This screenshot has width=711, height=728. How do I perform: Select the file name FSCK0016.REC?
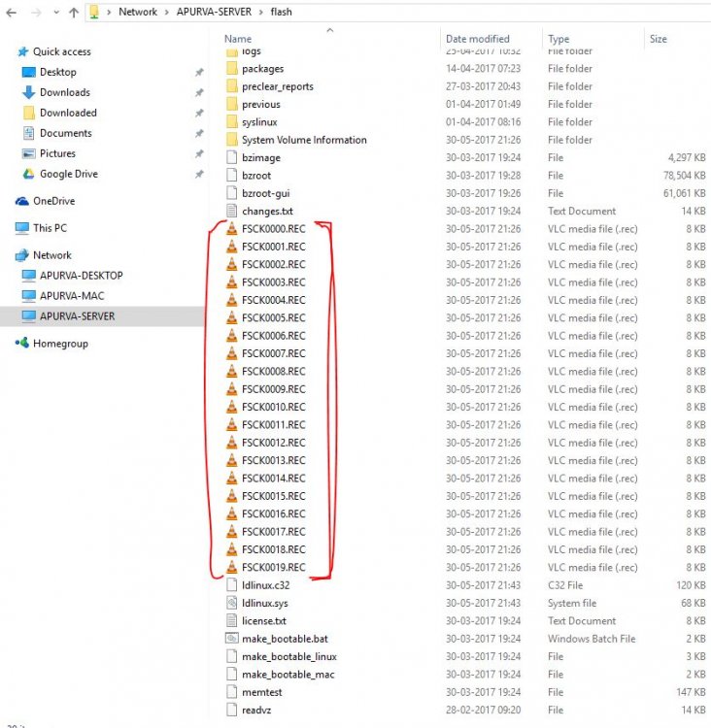tap(274, 513)
